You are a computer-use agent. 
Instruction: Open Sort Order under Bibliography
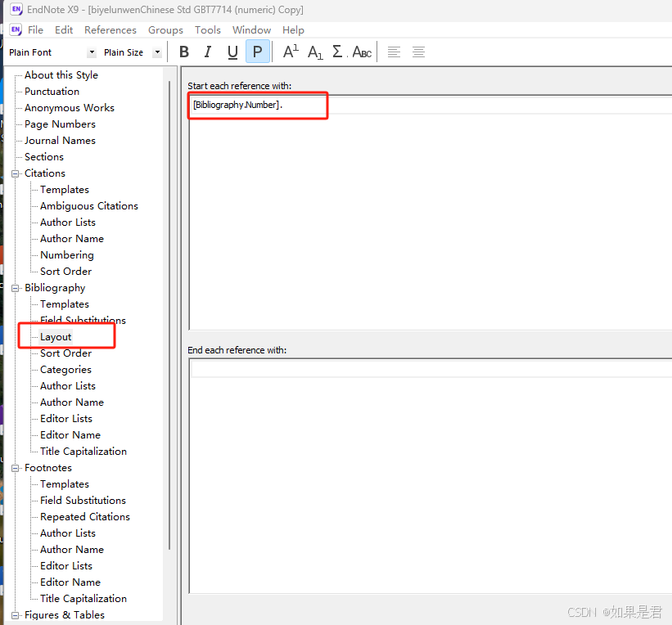[x=66, y=353]
